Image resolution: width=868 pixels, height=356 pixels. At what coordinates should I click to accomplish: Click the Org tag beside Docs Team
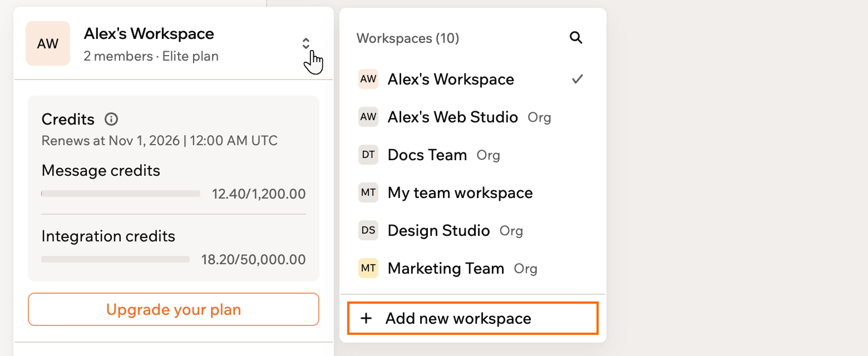(489, 155)
